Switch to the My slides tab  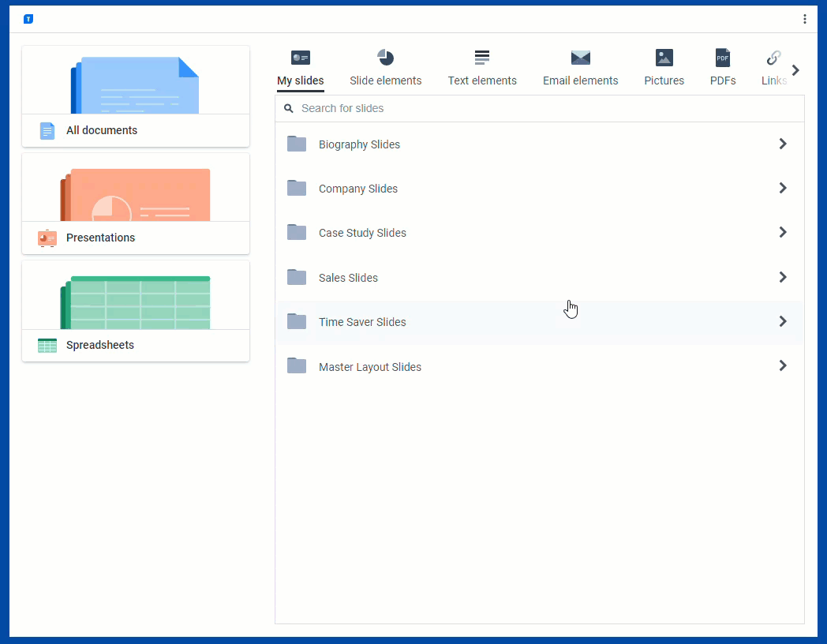click(x=300, y=80)
